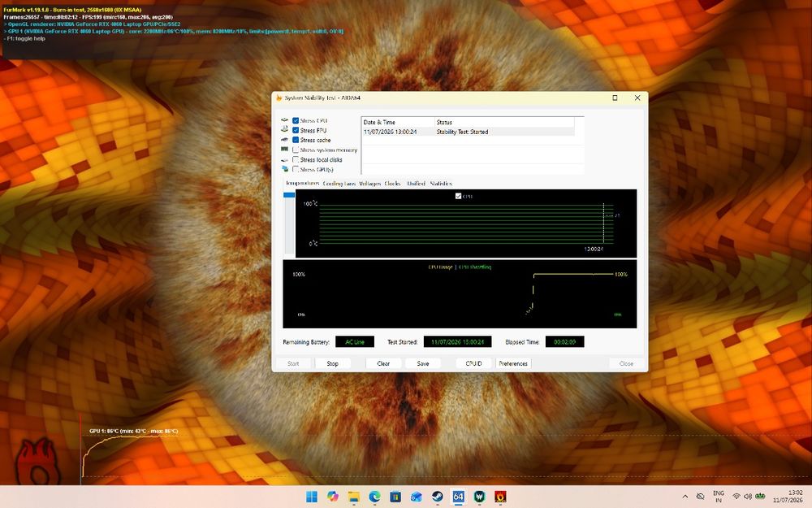Uncheck the Stress cache checkbox
Viewport: 812px width, 508px height.
pyautogui.click(x=296, y=140)
